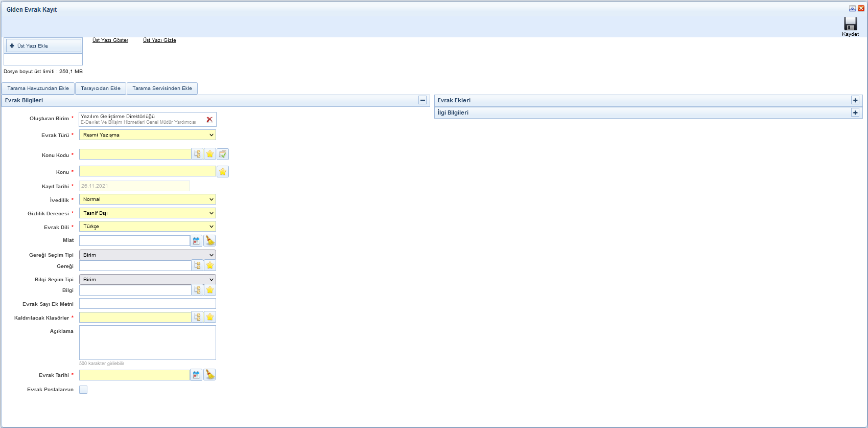Screen dimensions: 868x428
Task: Click the Üst Yazı Ekle button
Action: 43,46
